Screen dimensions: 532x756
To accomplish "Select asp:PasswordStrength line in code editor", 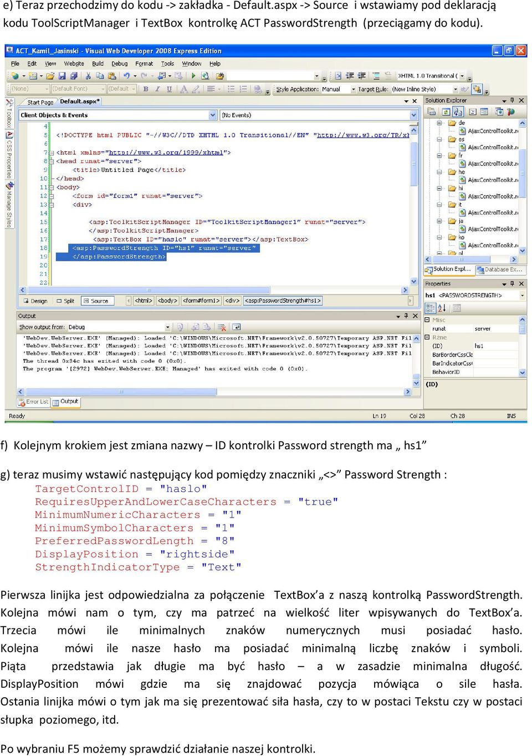I will coord(163,248).
